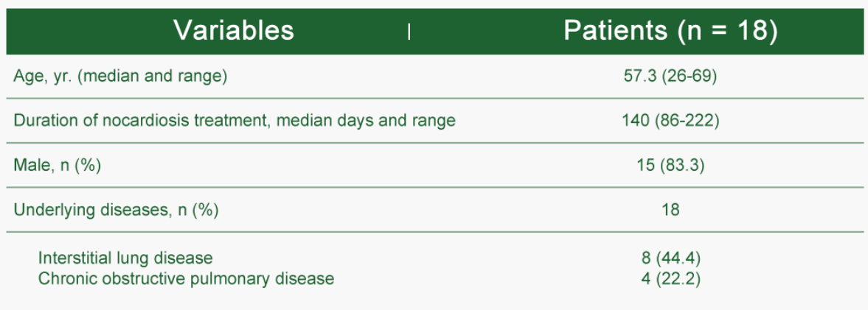The image size is (868, 310).
Task: Click the value 4 (22.2)
Action: 670,279
